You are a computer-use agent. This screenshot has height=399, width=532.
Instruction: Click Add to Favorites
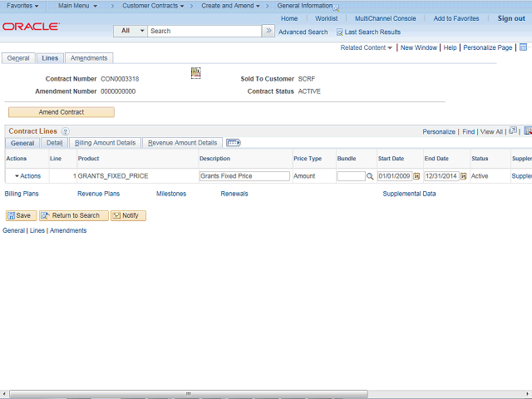pyautogui.click(x=456, y=18)
